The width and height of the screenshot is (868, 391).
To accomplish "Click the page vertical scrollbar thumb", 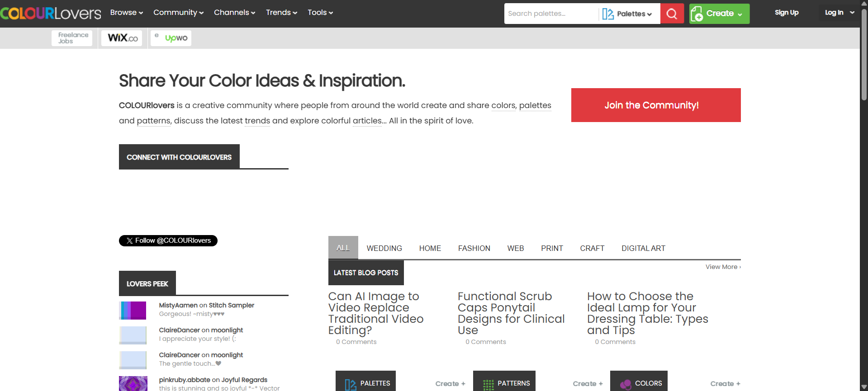I will click(x=864, y=54).
